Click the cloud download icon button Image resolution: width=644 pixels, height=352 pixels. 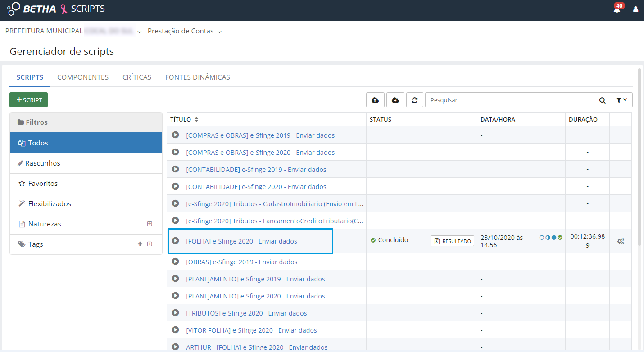click(x=395, y=100)
